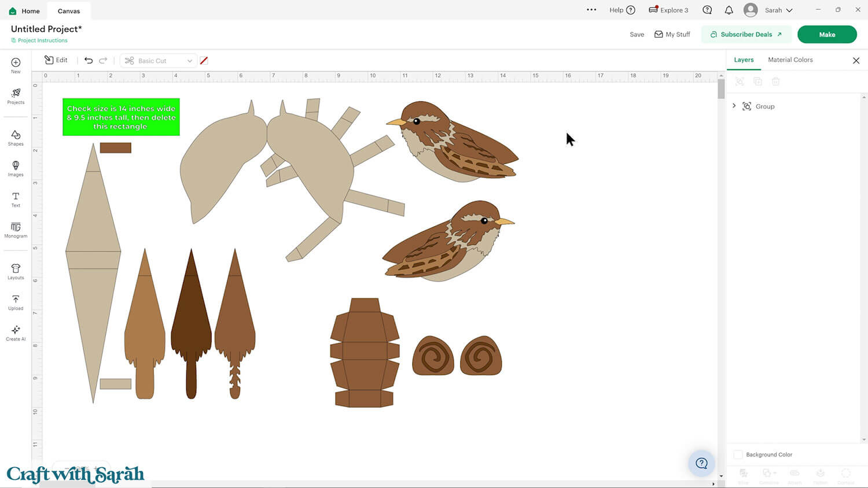Click the operation color swatch
The height and width of the screenshot is (488, 868).
click(204, 61)
